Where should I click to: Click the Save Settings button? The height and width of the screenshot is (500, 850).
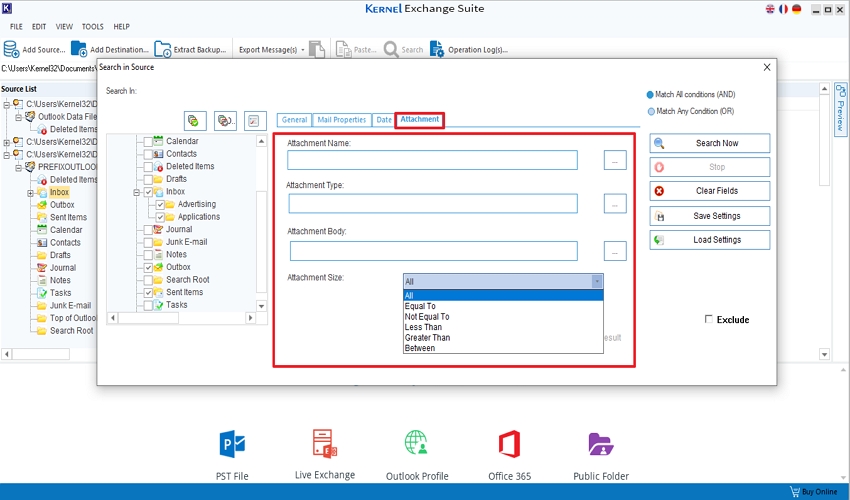coord(710,216)
